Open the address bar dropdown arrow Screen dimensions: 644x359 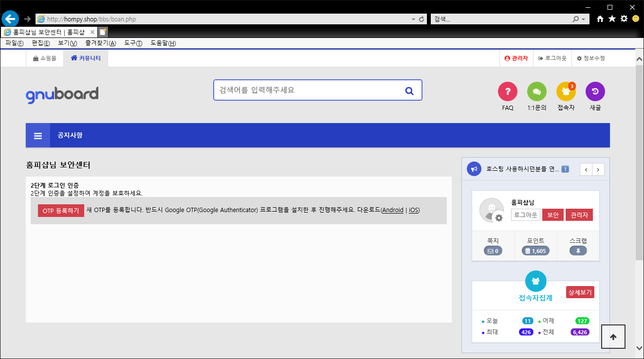413,19
